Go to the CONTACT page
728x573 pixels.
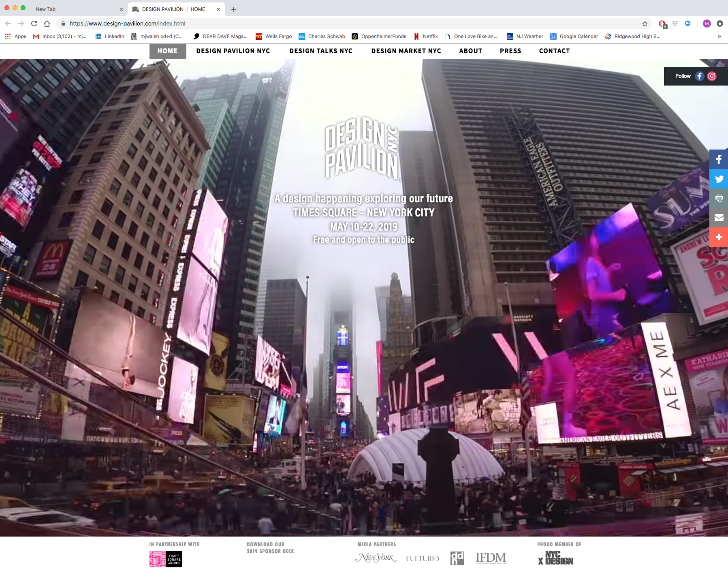[555, 51]
